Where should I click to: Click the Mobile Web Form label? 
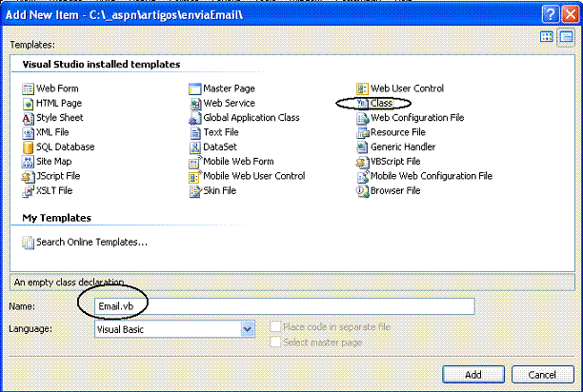(x=238, y=161)
